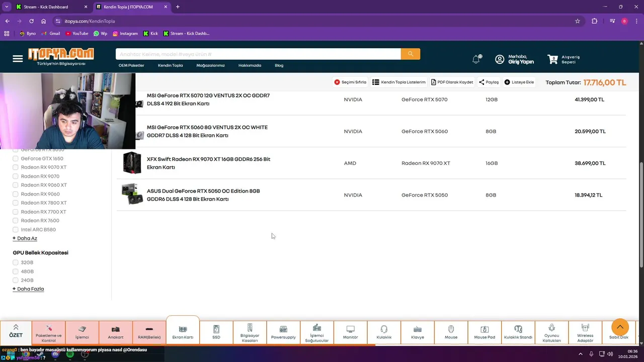Select the Kulaklık Standı category icon
The image size is (644, 362).
[518, 332]
